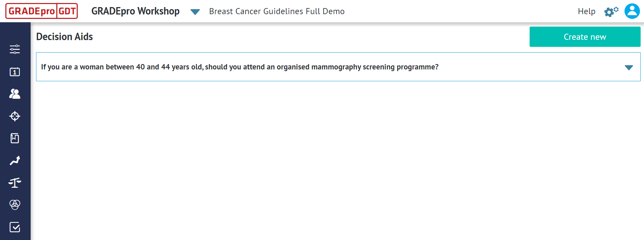The height and width of the screenshot is (240, 644).
Task: Select the Comparisons balance-scale icon
Action: [14, 182]
